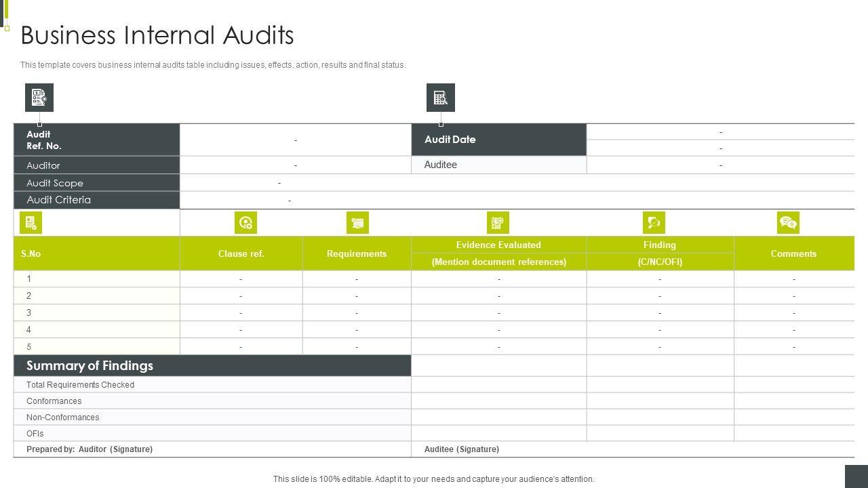868x488 pixels.
Task: Select the green icon above Requirements column
Action: pos(357,222)
